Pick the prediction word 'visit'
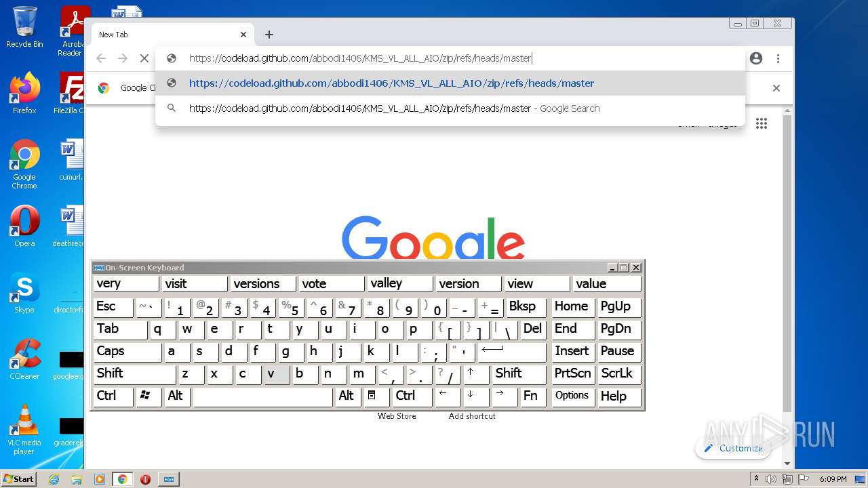 click(195, 284)
